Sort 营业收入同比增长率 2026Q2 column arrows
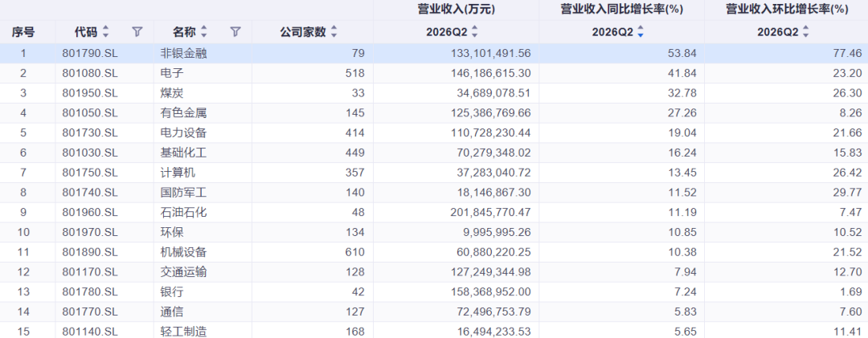 (640, 32)
